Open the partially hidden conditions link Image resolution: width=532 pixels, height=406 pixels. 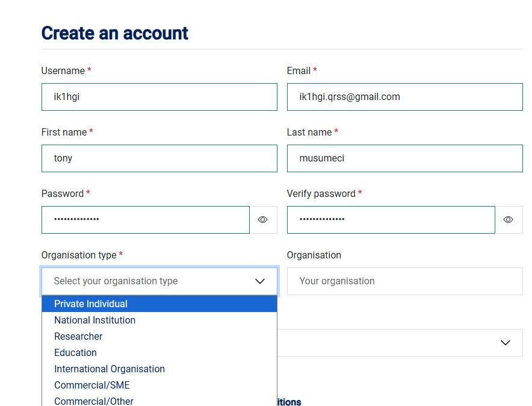(x=289, y=402)
